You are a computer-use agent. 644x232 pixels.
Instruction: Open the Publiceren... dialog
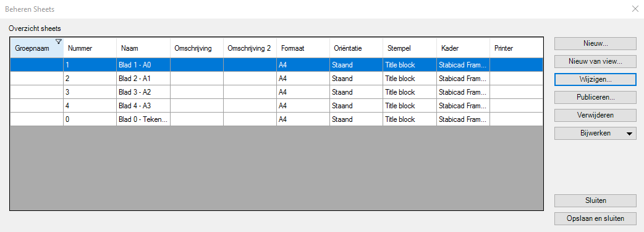click(x=595, y=98)
